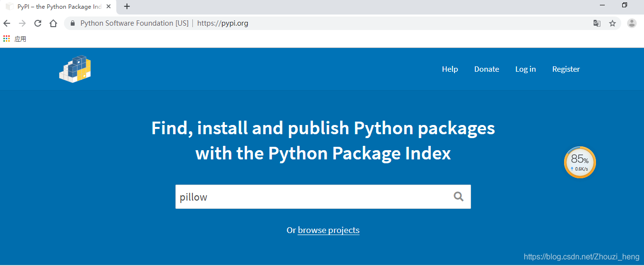
Task: Click the Register link
Action: click(x=566, y=69)
